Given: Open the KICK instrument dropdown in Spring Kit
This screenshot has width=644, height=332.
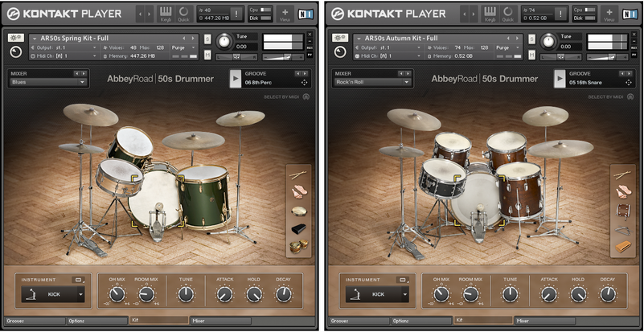Looking at the screenshot, I should [x=53, y=294].
